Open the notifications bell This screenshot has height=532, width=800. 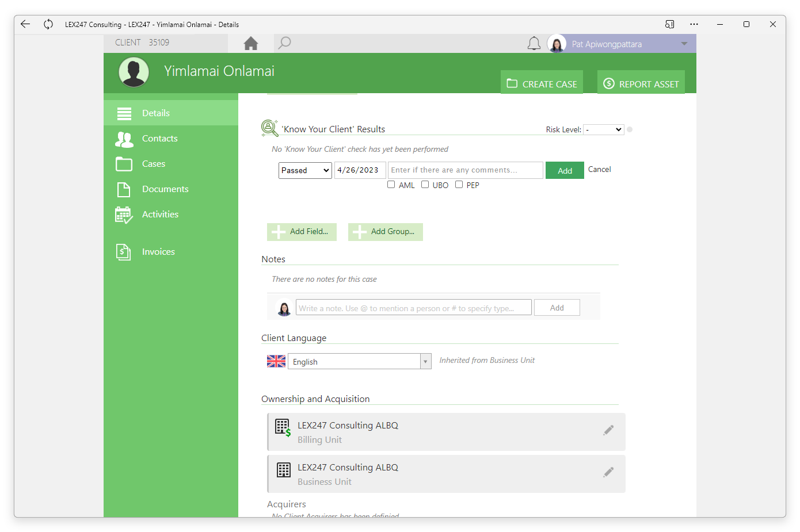[534, 44]
